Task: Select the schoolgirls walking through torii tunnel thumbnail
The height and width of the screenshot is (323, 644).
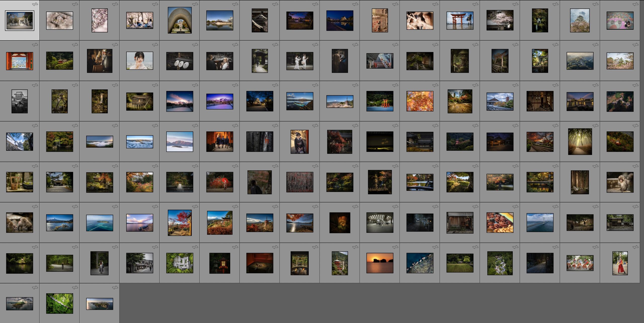Action: click(x=220, y=142)
